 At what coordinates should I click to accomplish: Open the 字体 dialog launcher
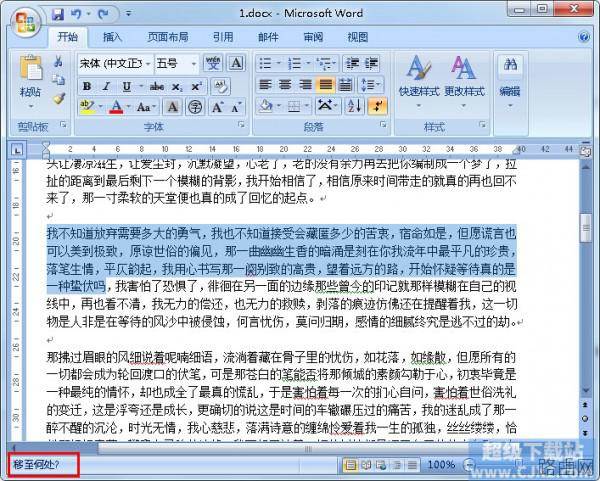(x=241, y=124)
